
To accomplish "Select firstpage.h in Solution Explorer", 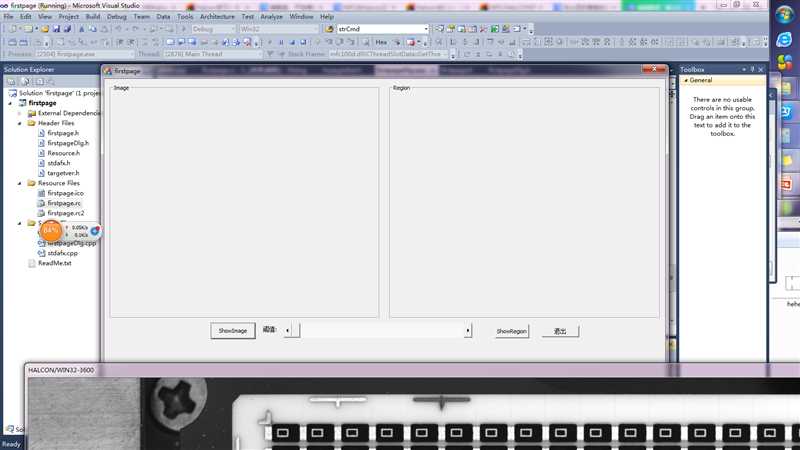I will (x=63, y=133).
